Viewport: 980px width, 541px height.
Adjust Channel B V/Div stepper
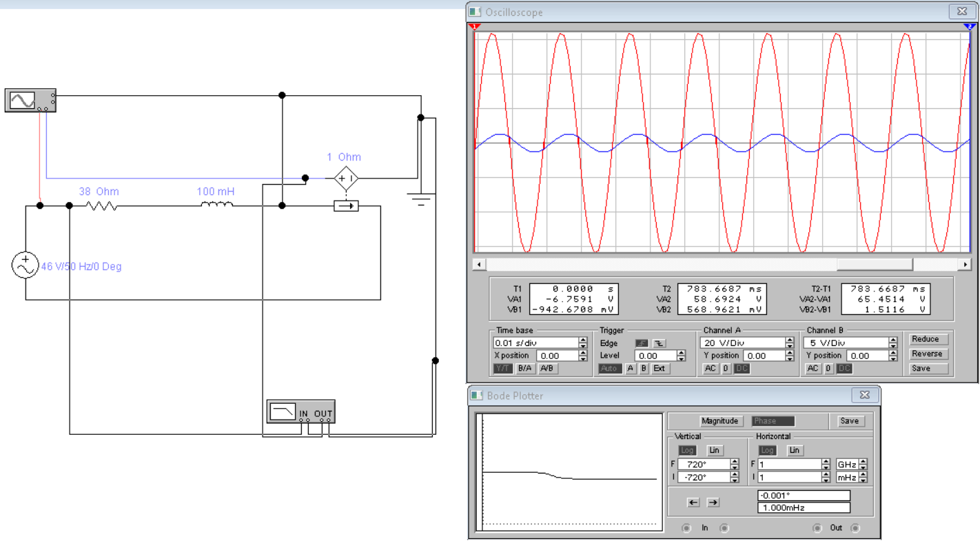[x=893, y=343]
